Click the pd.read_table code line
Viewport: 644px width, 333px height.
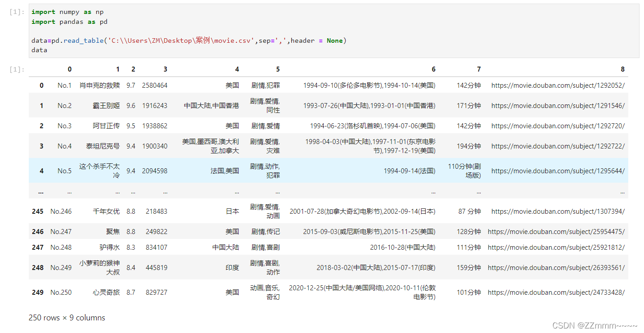(x=189, y=40)
